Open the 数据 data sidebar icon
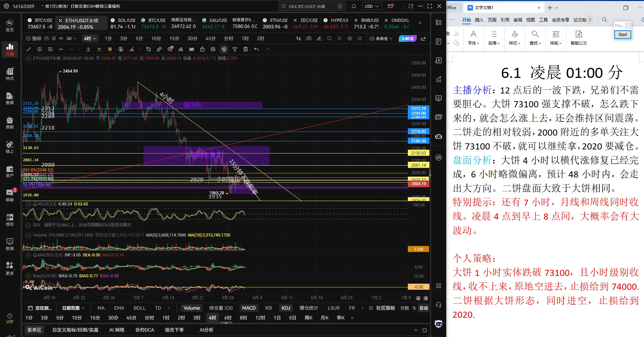The height and width of the screenshot is (337, 644). pos(10,244)
